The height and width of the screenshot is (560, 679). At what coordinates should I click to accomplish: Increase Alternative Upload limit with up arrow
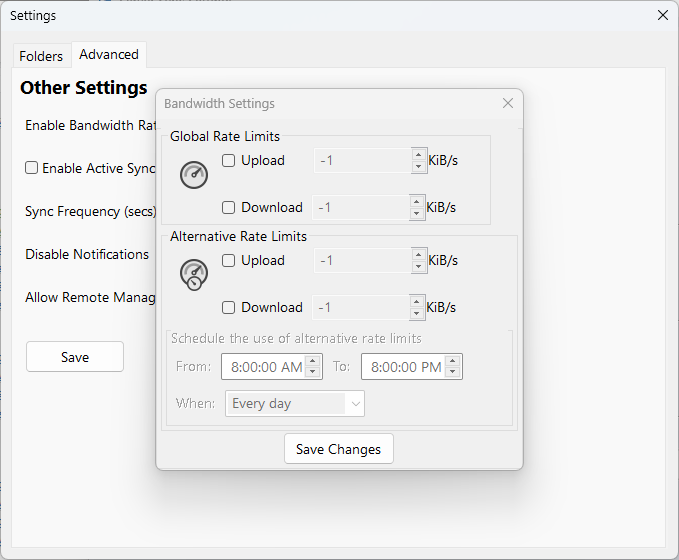[x=418, y=255]
